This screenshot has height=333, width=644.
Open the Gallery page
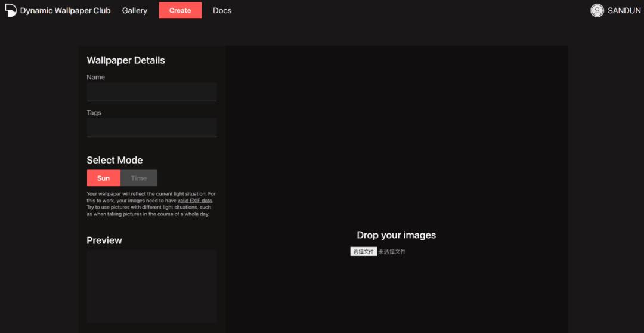[x=135, y=11]
